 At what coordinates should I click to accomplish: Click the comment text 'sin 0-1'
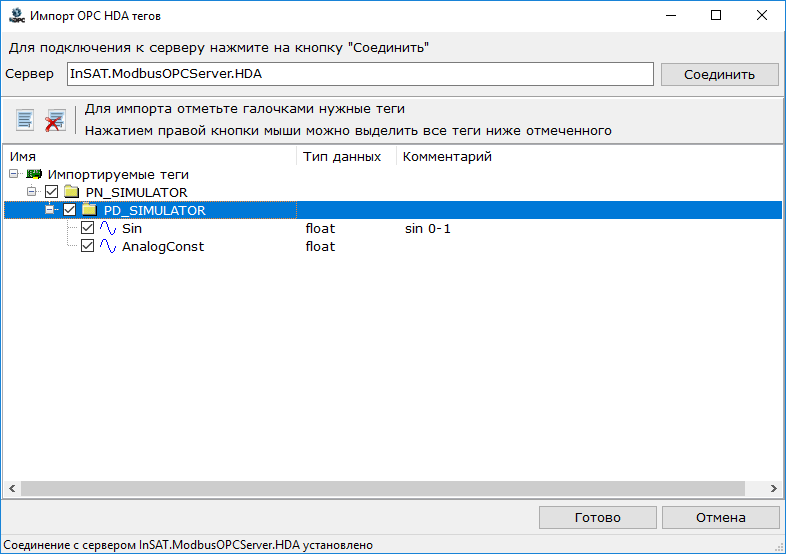click(x=428, y=229)
